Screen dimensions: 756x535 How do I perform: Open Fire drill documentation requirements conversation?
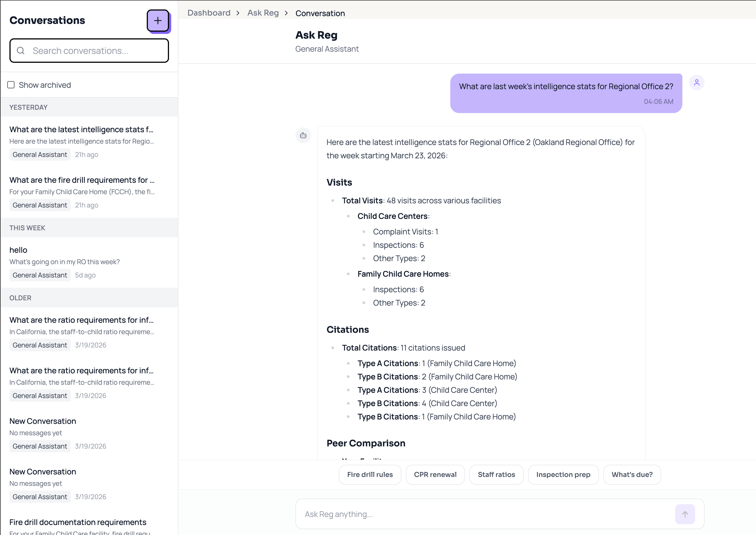coord(78,522)
